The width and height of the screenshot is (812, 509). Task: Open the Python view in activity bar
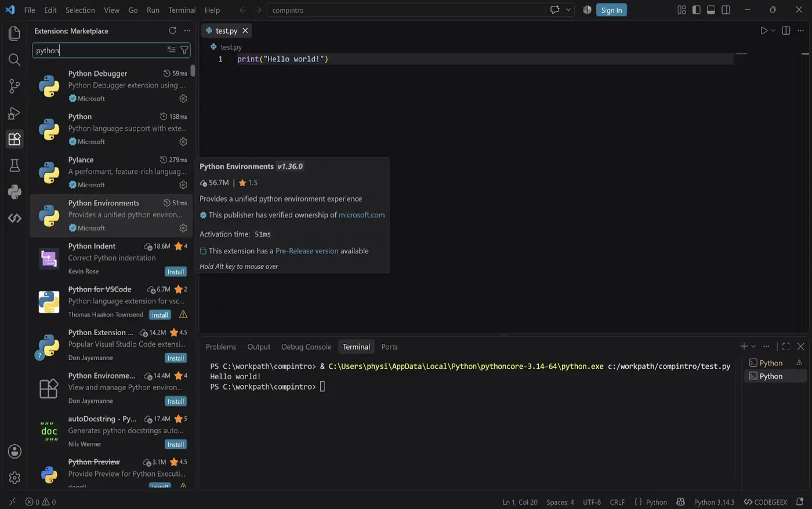(14, 192)
